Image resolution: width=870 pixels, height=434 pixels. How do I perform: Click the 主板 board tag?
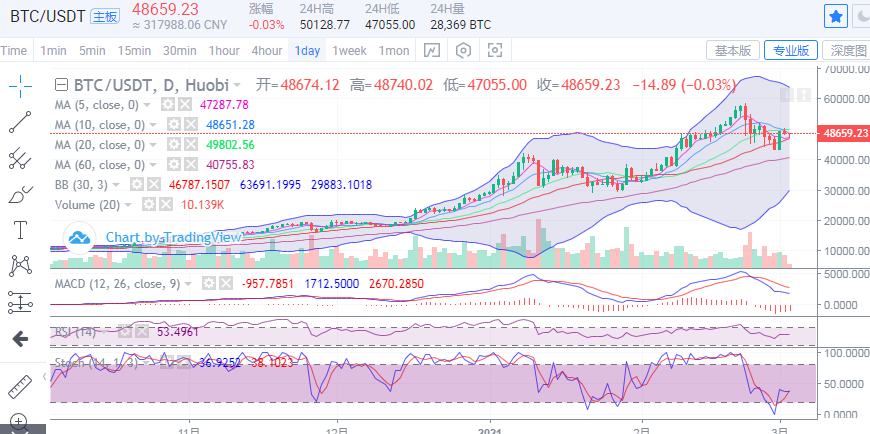[x=105, y=17]
